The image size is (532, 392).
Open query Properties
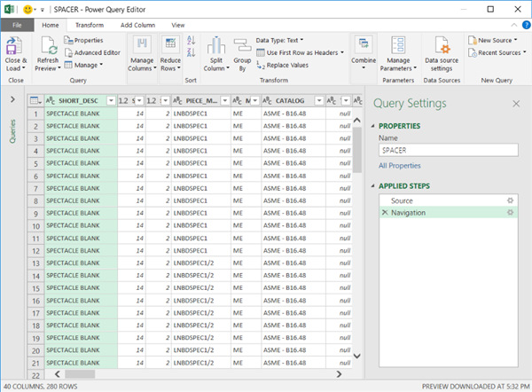[83, 40]
